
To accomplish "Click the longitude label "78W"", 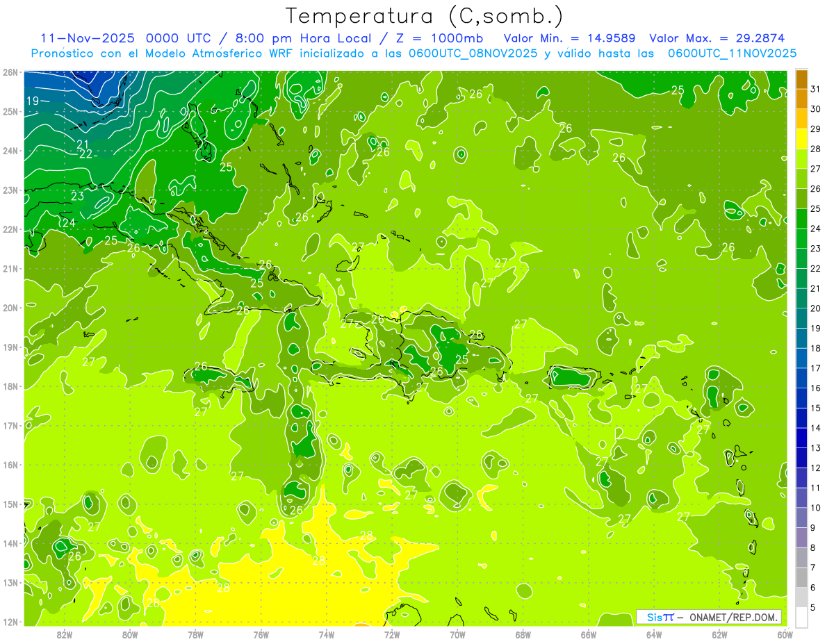I will click(195, 634).
